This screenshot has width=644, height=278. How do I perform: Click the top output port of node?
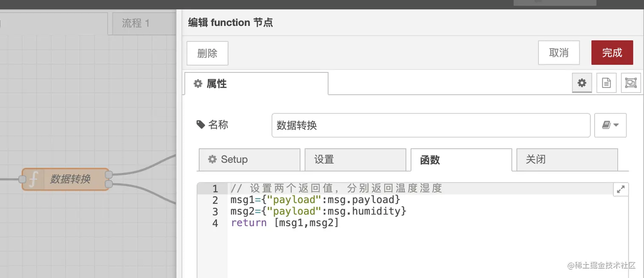pyautogui.click(x=109, y=175)
